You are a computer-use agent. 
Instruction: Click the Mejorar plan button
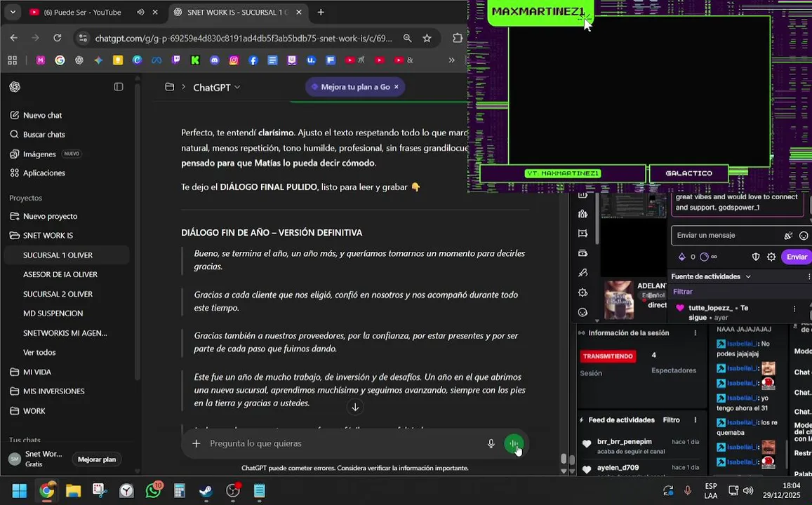pyautogui.click(x=97, y=459)
